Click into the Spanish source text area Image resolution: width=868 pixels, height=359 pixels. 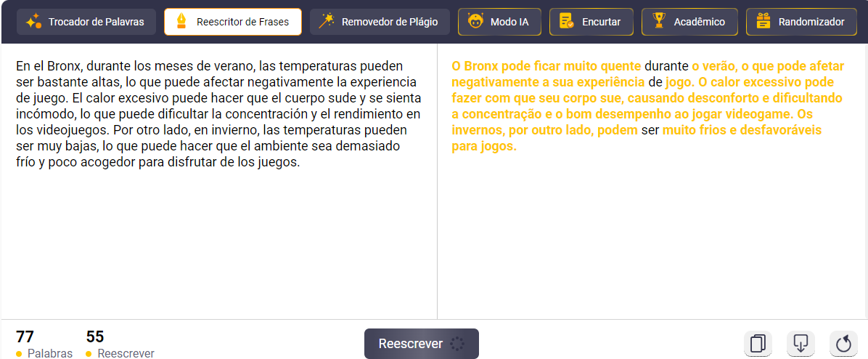218,233
